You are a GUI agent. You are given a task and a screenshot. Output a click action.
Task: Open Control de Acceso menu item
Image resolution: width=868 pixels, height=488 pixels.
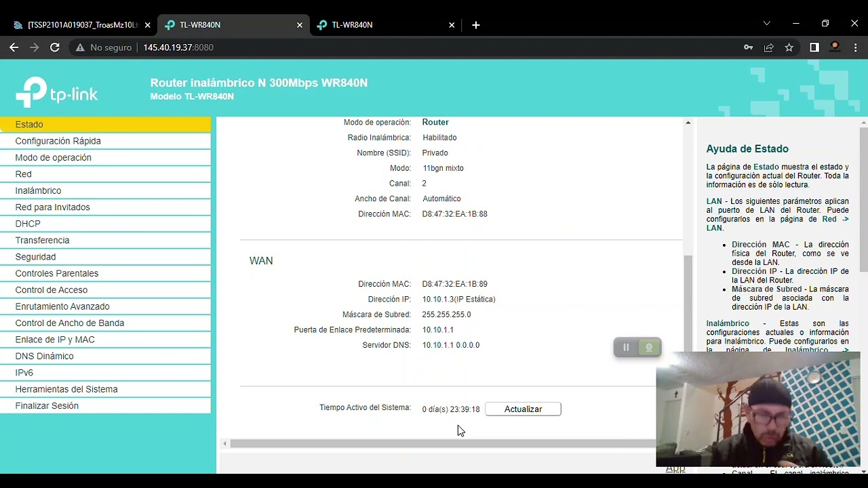click(105, 290)
